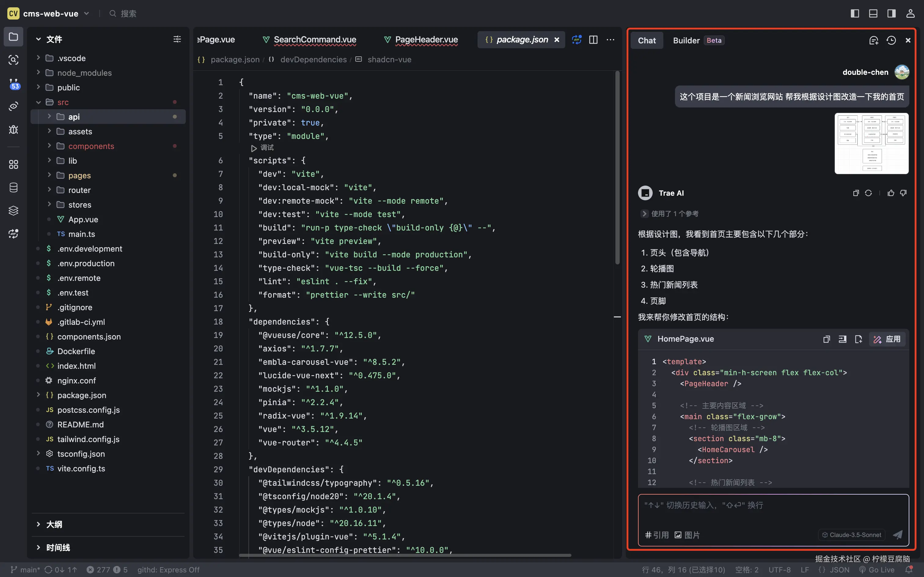
Task: Open chat history clock icon
Action: (891, 40)
